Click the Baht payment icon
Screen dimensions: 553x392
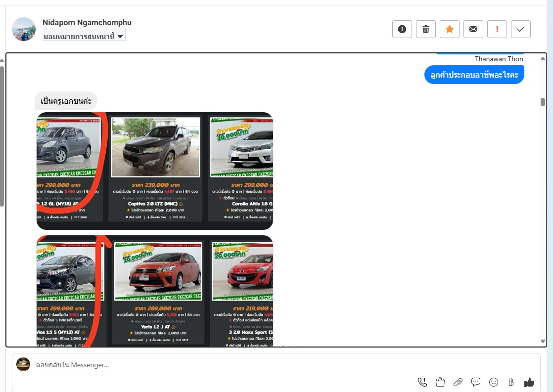click(511, 382)
